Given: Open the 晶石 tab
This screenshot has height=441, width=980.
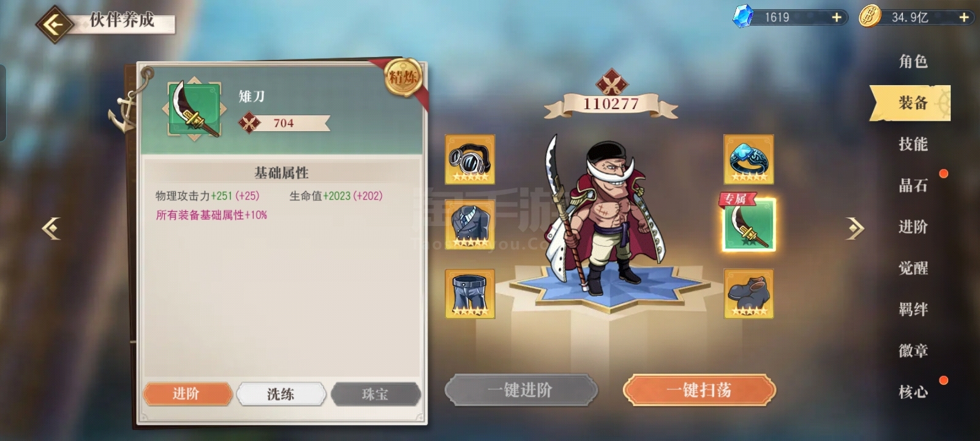Looking at the screenshot, I should click(x=913, y=186).
